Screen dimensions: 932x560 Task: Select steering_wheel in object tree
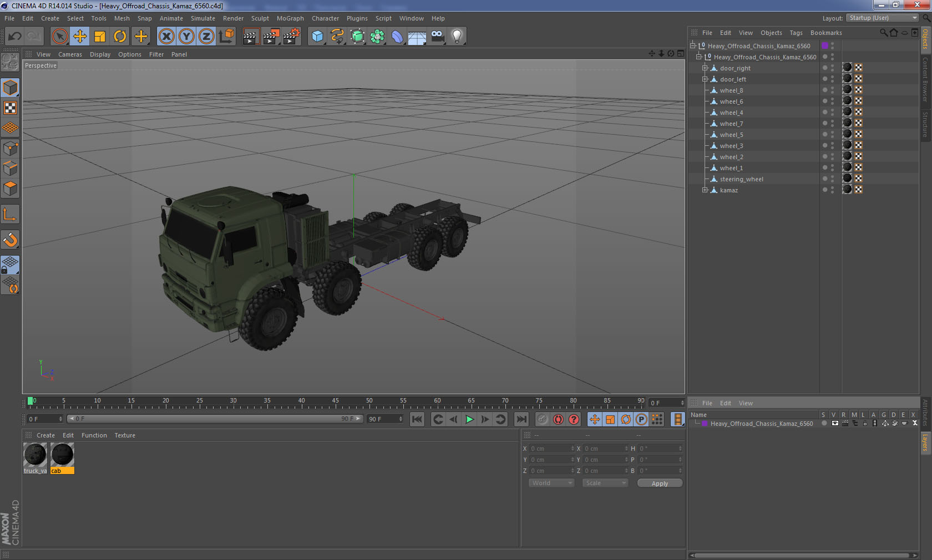tap(741, 179)
